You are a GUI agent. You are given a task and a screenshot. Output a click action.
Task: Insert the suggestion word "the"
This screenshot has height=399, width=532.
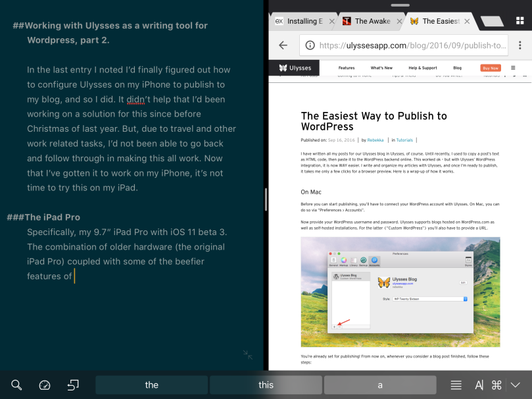(152, 385)
